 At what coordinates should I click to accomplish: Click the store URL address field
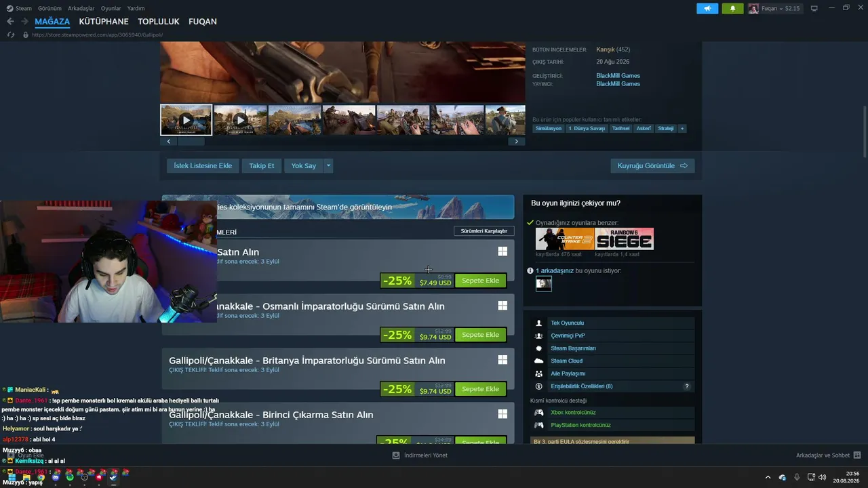coord(98,35)
